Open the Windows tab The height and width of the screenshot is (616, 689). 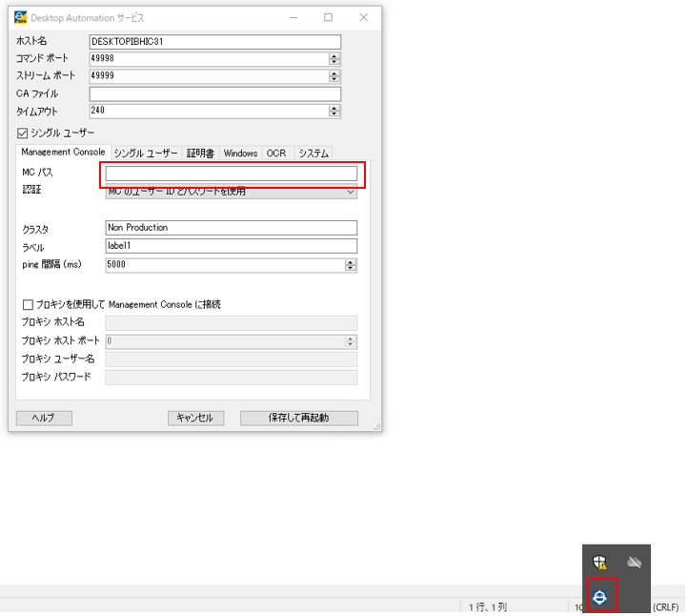coord(240,153)
